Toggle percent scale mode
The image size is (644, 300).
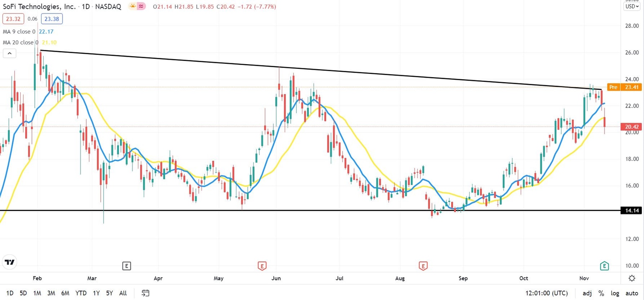pyautogui.click(x=601, y=293)
